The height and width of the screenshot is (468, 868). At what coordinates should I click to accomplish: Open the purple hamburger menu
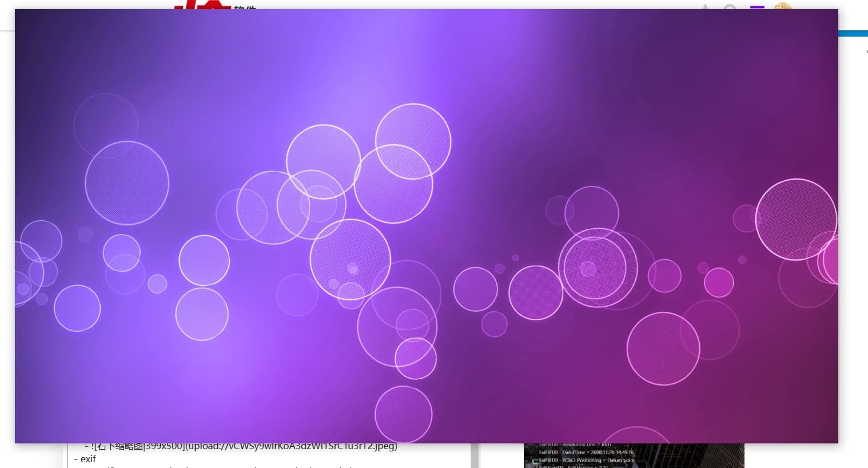757,6
